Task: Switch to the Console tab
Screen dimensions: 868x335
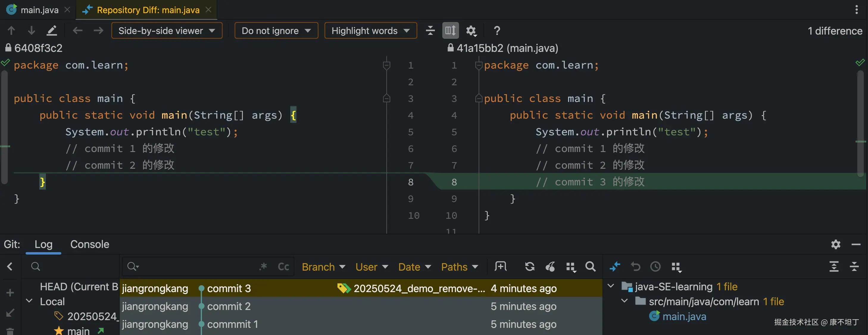Action: pyautogui.click(x=90, y=244)
